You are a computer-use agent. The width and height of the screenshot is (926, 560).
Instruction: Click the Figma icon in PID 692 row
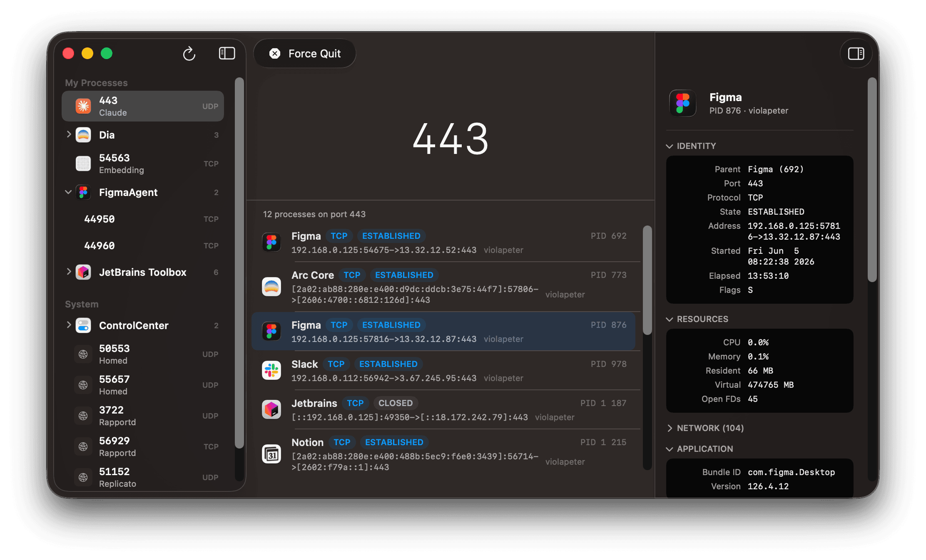271,242
